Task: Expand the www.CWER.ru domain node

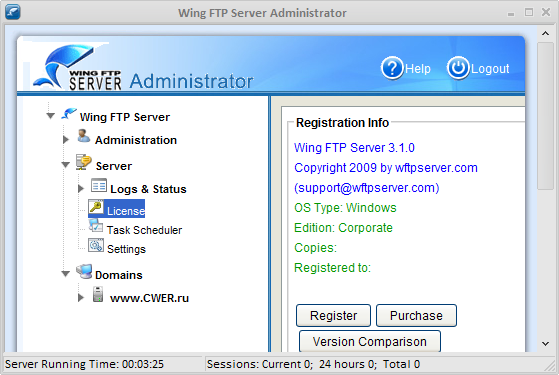Action: 81,298
